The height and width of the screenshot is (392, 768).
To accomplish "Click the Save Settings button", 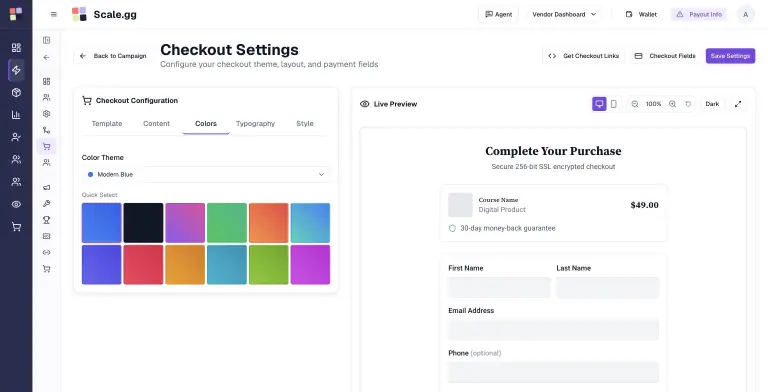I will click(730, 56).
